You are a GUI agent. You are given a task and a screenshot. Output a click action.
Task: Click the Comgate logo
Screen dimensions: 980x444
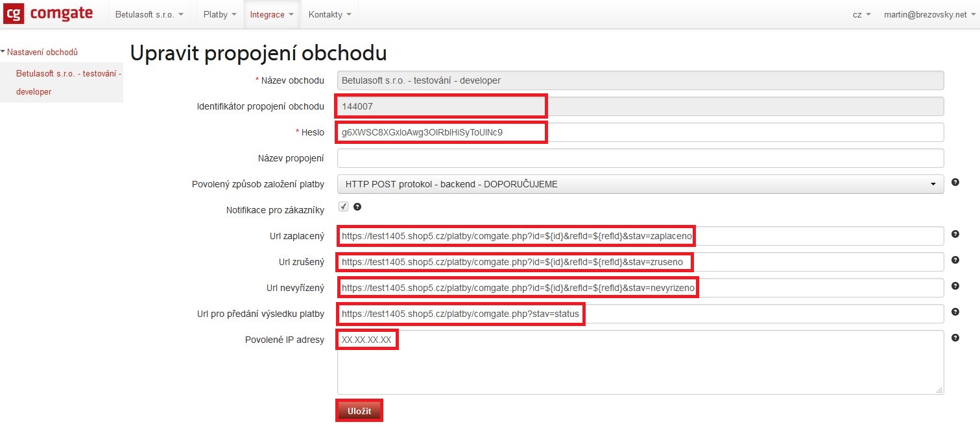49,14
